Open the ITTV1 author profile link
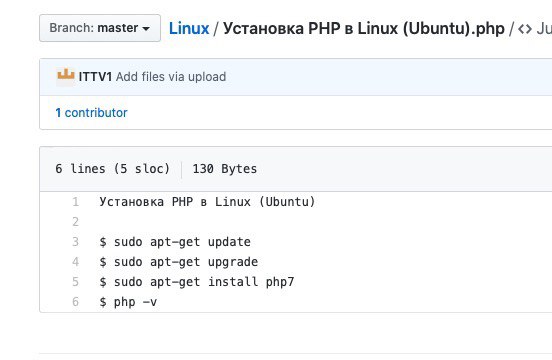The width and height of the screenshot is (552, 360). (95, 77)
